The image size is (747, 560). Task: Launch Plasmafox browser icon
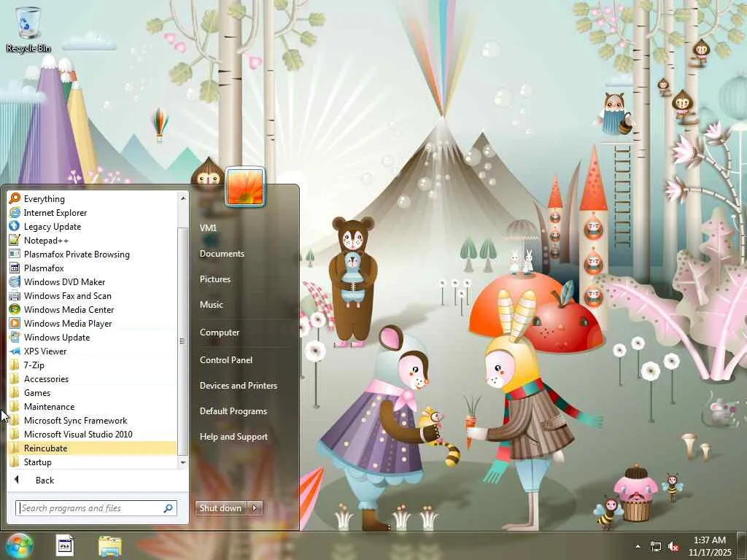click(15, 268)
